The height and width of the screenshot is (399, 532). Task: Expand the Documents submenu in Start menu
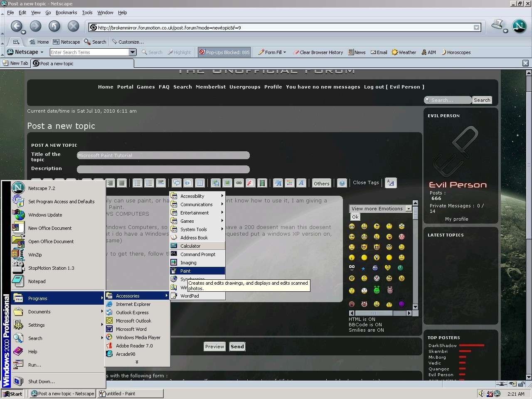[58, 312]
